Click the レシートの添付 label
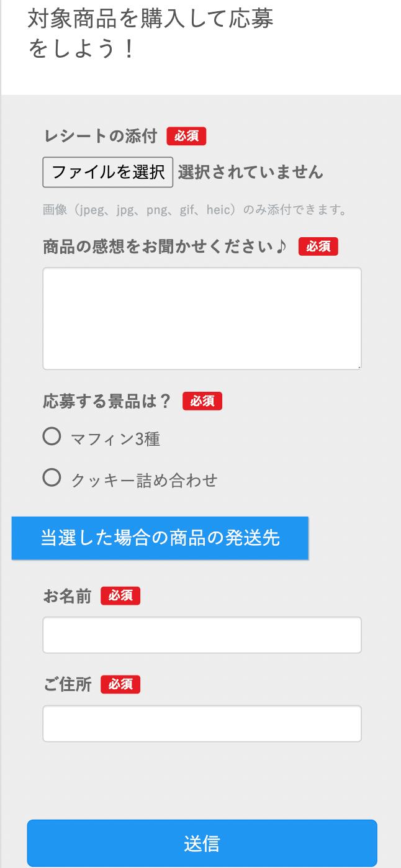This screenshot has height=868, width=401. [x=100, y=136]
